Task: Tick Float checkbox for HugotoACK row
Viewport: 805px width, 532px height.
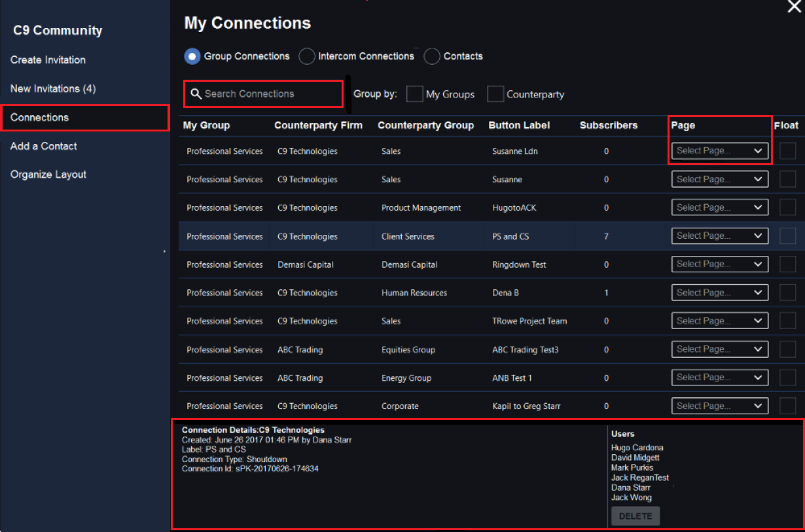Action: 788,207
